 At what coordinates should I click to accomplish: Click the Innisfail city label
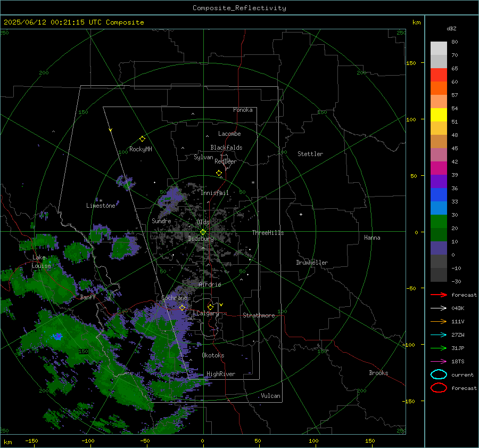[214, 193]
